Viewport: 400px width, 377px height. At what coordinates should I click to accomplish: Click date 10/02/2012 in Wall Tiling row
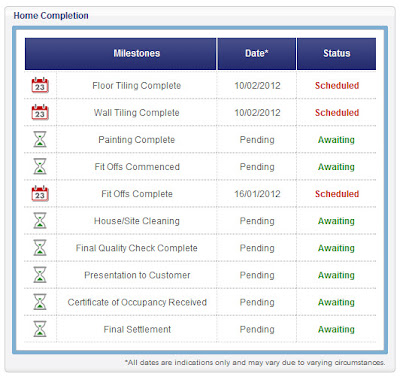tap(257, 113)
